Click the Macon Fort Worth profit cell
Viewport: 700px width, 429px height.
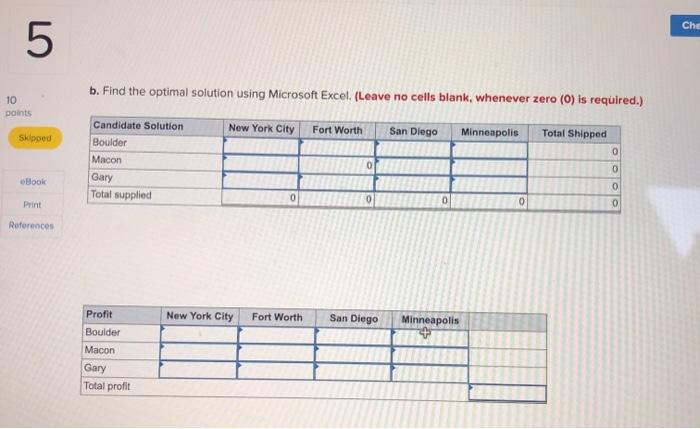click(276, 353)
